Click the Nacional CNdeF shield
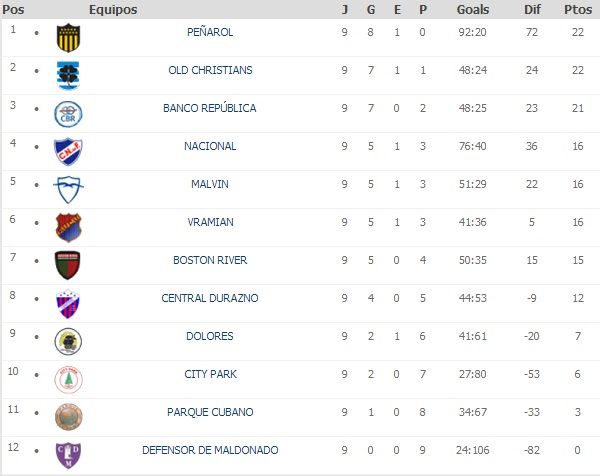Viewport: 600px width, 476px height. 68,152
